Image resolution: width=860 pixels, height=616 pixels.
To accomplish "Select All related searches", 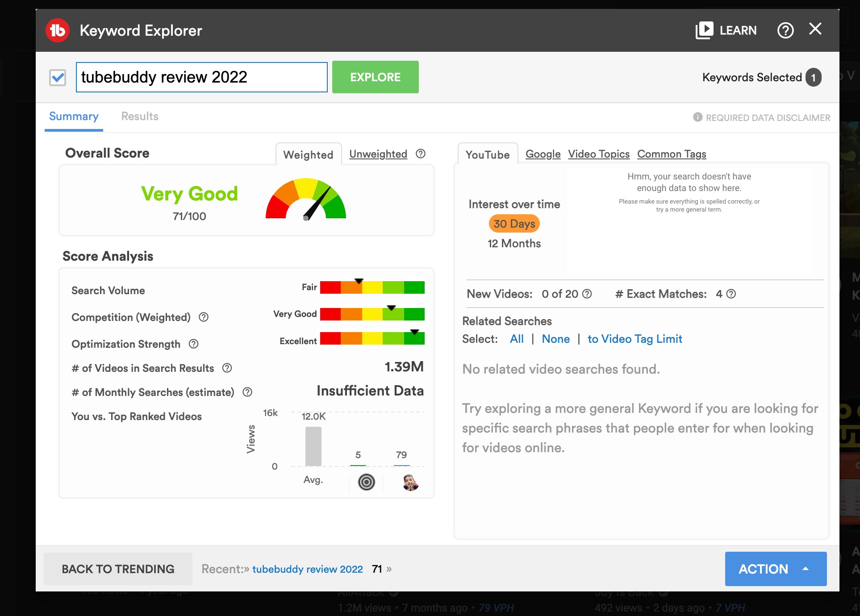I will point(517,339).
